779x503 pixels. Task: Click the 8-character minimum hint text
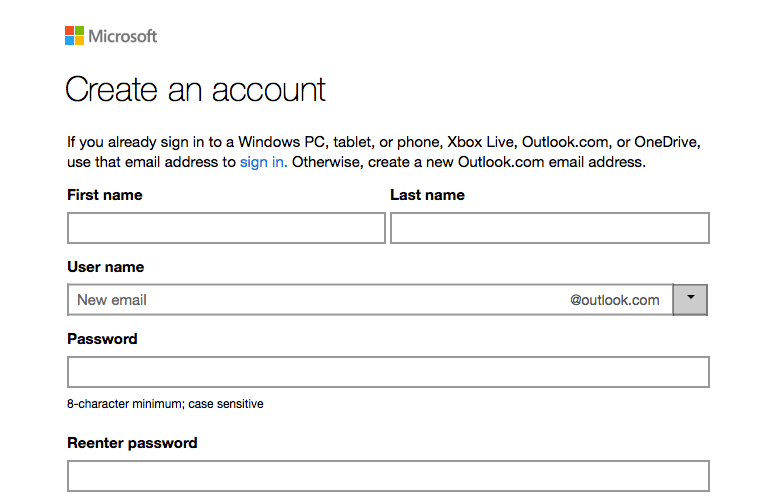[x=165, y=404]
